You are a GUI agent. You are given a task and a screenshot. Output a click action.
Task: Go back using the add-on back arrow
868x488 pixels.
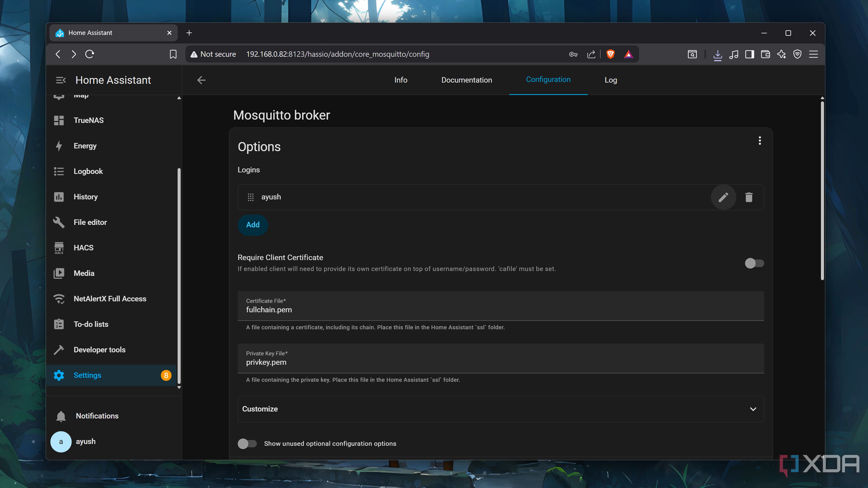click(x=201, y=80)
